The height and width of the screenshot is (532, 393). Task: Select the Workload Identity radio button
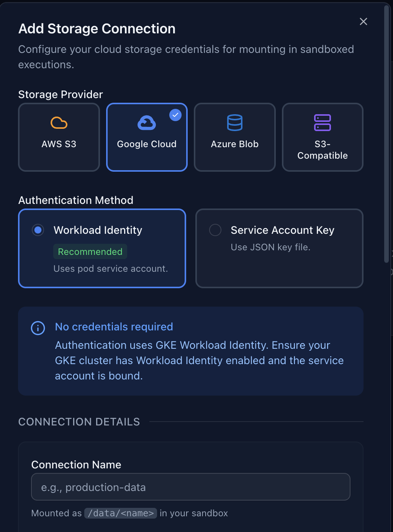pos(38,230)
